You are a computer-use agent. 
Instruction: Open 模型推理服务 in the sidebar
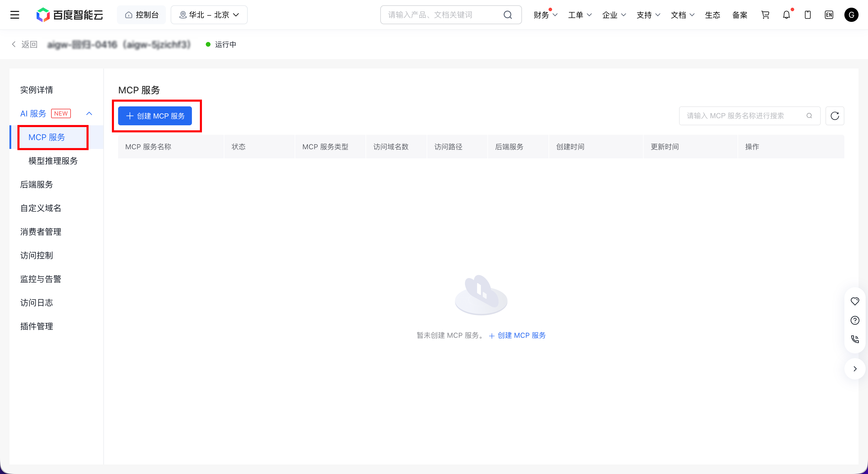[53, 161]
